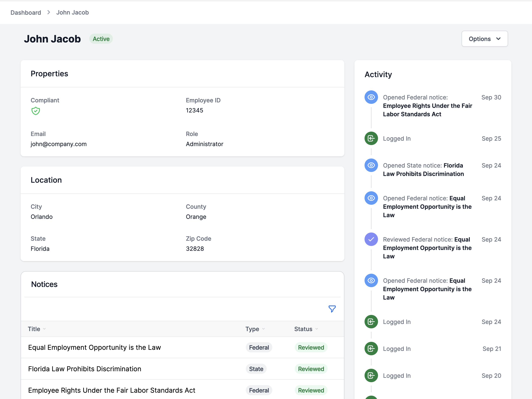The height and width of the screenshot is (399, 532).
Task: Click the purple checkmark Reviewed activity icon
Action: 371,239
